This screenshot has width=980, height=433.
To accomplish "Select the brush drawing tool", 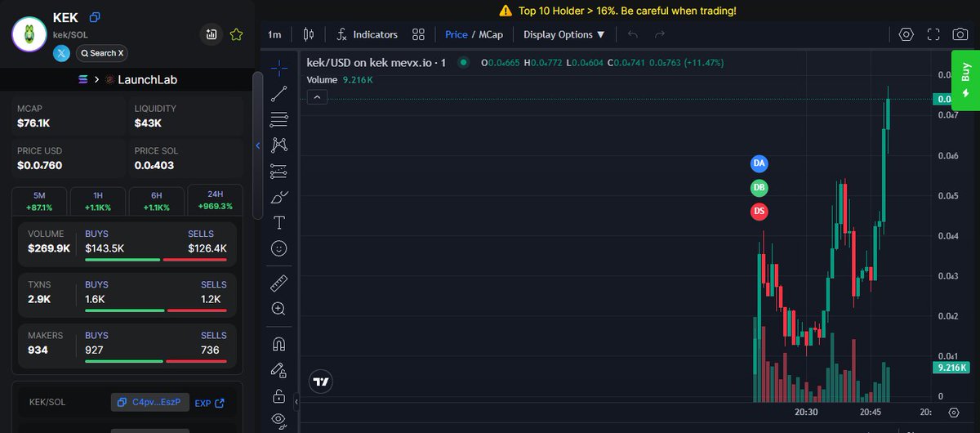I will click(279, 197).
